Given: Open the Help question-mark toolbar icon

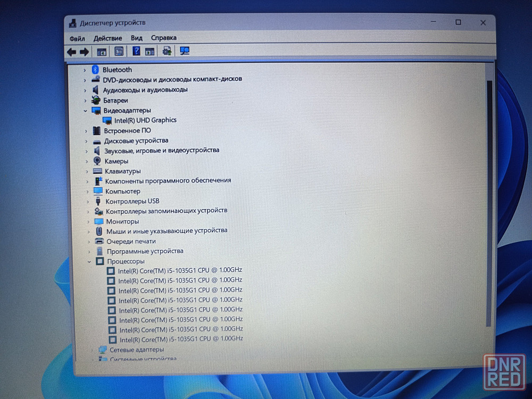Looking at the screenshot, I should click(136, 51).
